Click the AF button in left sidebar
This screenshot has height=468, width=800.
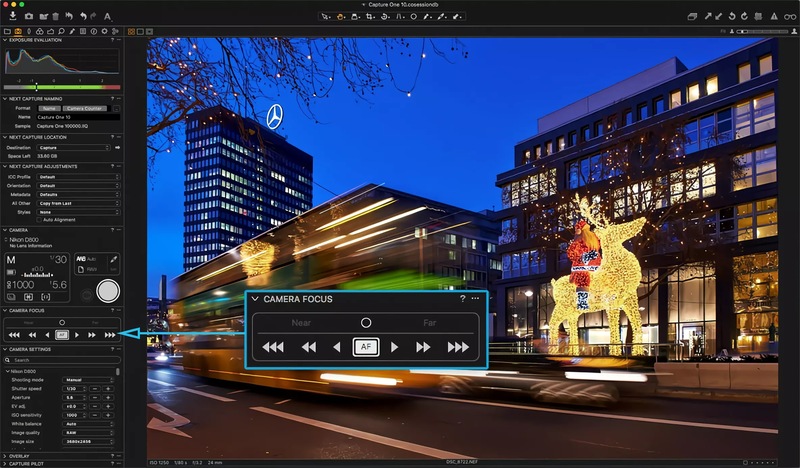[x=62, y=335]
